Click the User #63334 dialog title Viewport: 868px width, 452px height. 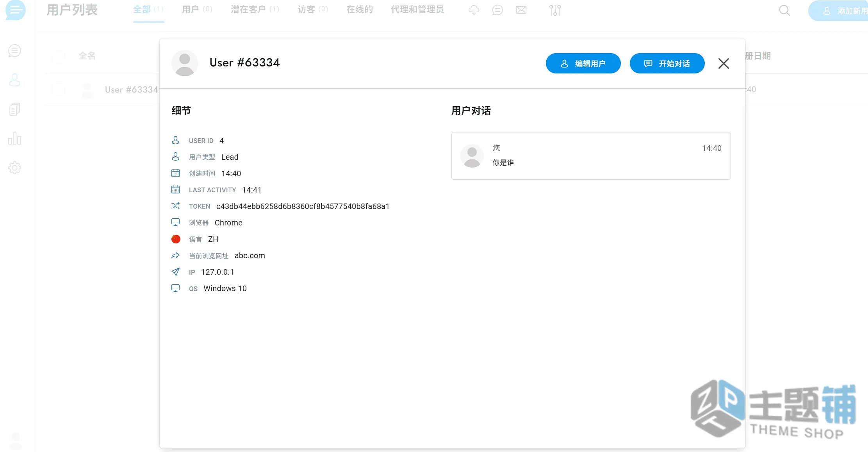coord(245,63)
